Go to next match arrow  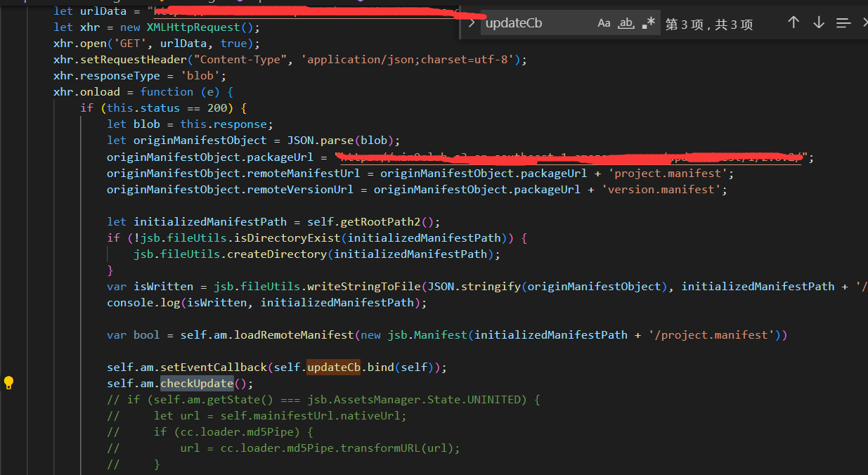[x=818, y=22]
